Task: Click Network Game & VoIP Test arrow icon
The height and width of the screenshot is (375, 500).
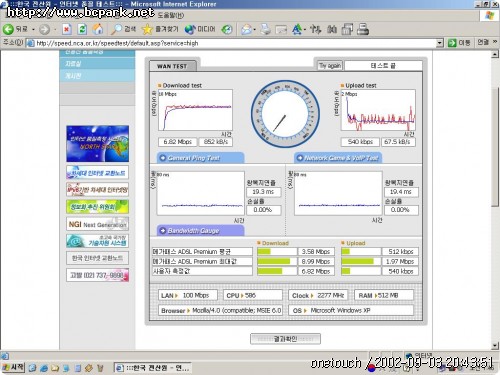Action: click(300, 158)
